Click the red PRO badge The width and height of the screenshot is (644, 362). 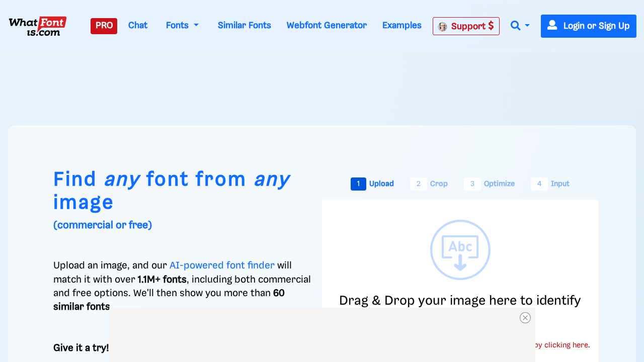[x=104, y=26]
